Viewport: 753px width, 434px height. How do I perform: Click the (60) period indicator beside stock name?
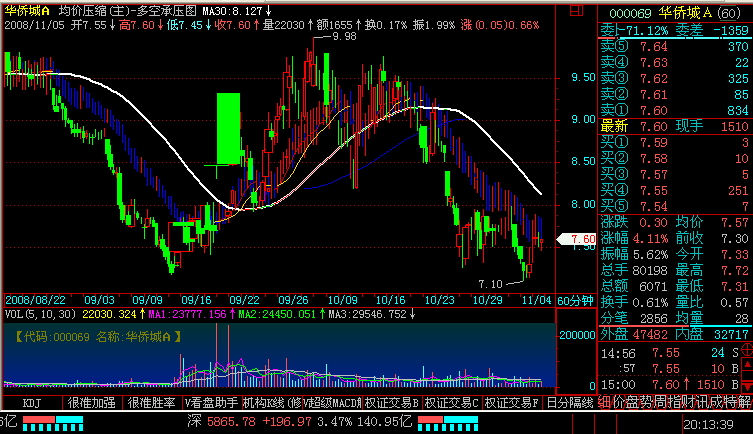click(x=729, y=13)
